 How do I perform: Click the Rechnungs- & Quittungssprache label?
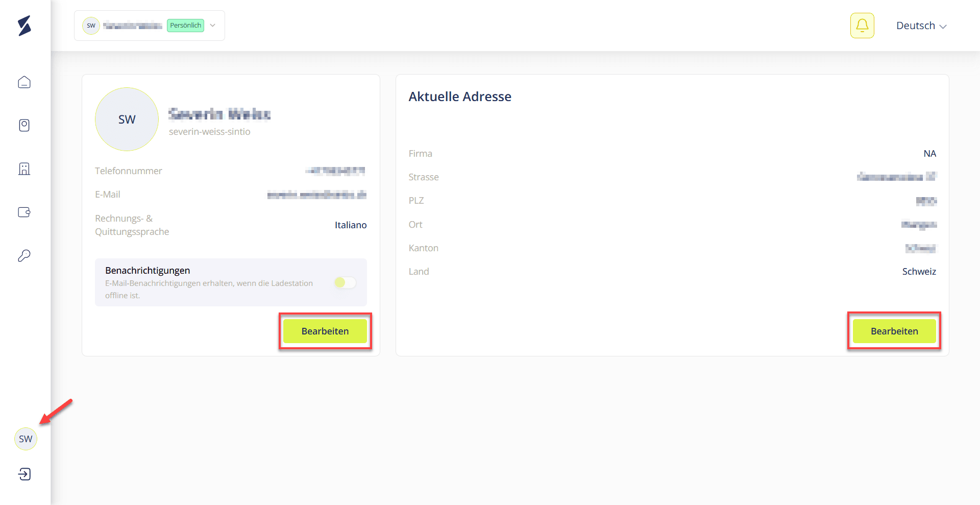(x=132, y=225)
